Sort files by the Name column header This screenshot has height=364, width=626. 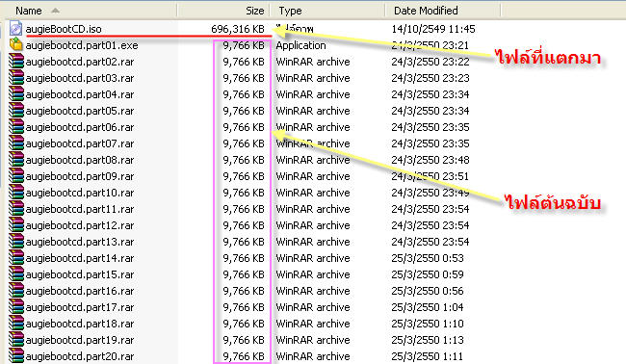[x=29, y=11]
